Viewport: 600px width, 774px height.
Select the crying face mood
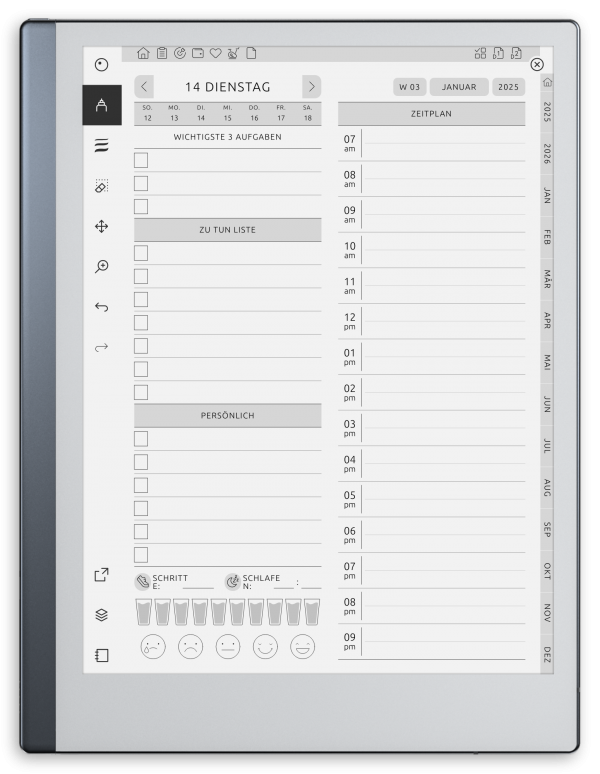153,647
